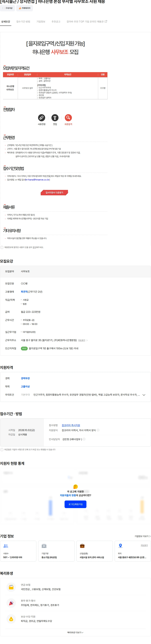
Task: Click the 면접 step tie icon
Action: [x=55, y=117]
